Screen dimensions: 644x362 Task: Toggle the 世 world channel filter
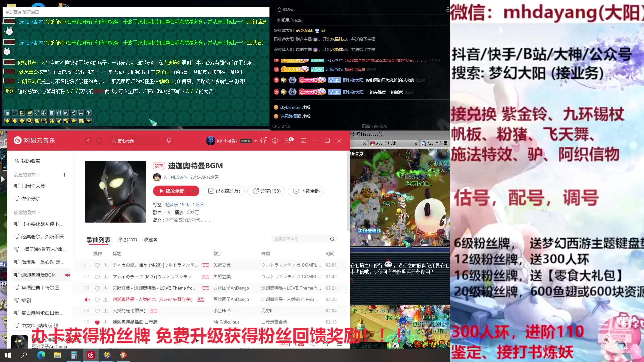coord(52,113)
